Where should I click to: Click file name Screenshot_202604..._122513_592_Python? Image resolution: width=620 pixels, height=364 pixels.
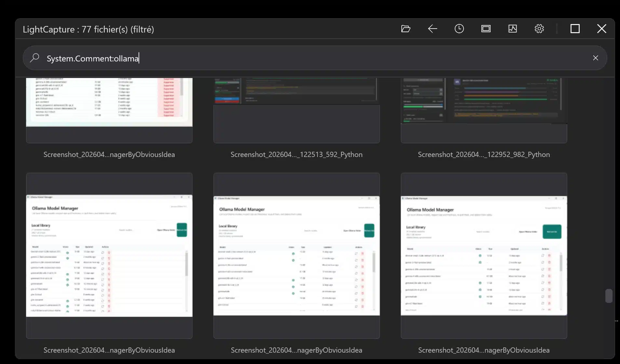pyautogui.click(x=297, y=155)
